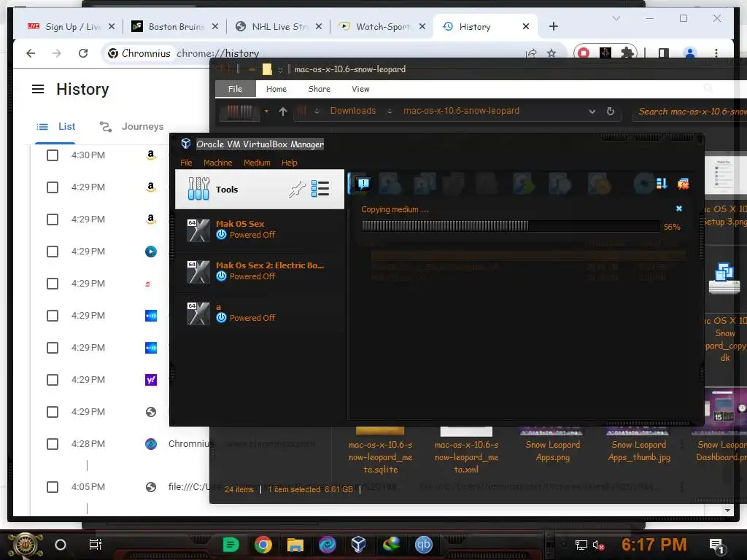Open VirtualBox Medium menu
This screenshot has height=560, width=747.
(257, 163)
